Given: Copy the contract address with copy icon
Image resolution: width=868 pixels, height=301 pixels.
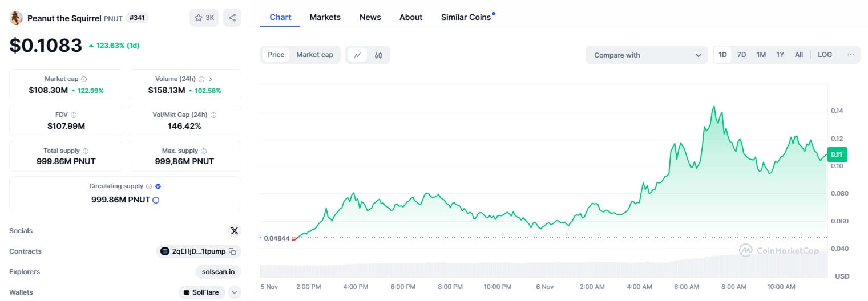Looking at the screenshot, I should click(232, 251).
